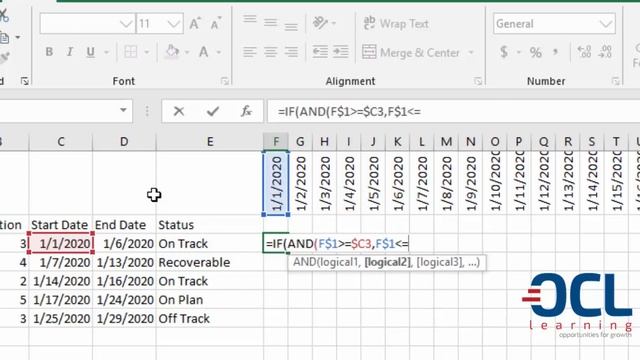This screenshot has height=360, width=640.
Task: Confirm formula entry with checkmark
Action: (x=213, y=111)
